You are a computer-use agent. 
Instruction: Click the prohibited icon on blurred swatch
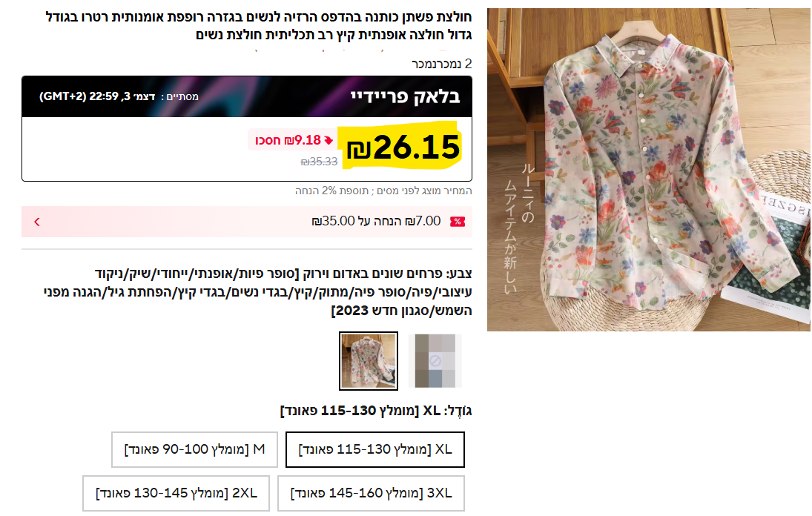[435, 361]
